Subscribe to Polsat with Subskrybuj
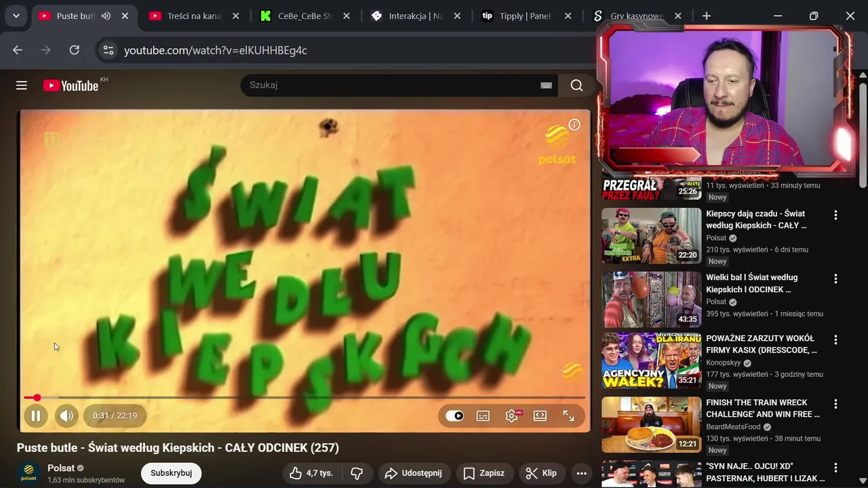 (x=172, y=473)
